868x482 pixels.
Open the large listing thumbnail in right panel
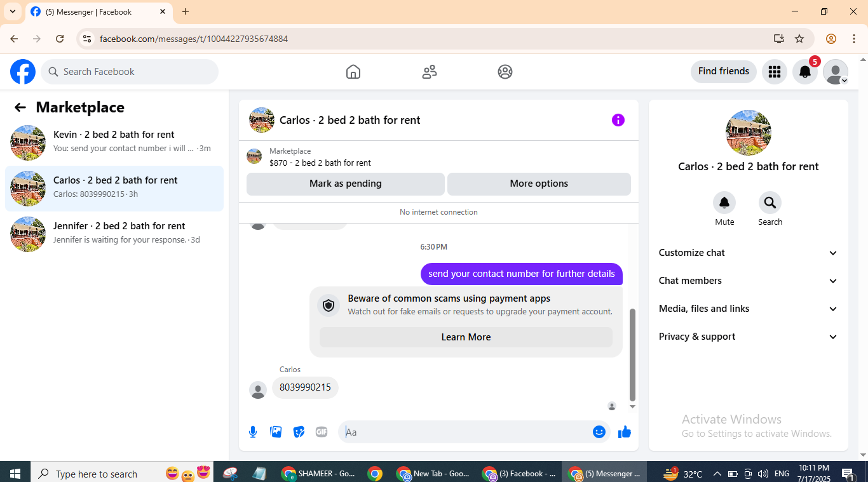click(x=749, y=133)
